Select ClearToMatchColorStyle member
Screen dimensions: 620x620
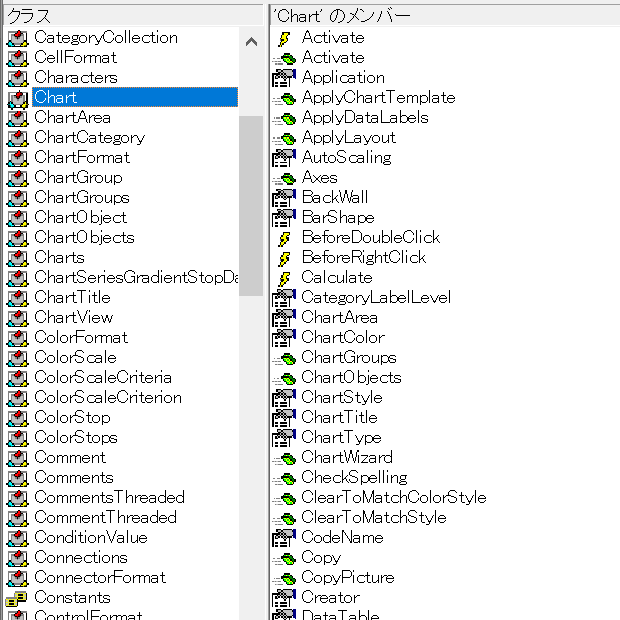[x=394, y=497]
